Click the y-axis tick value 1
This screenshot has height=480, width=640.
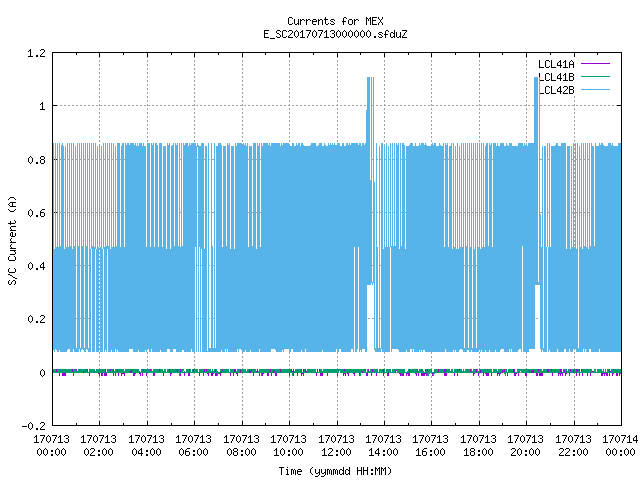(x=42, y=107)
